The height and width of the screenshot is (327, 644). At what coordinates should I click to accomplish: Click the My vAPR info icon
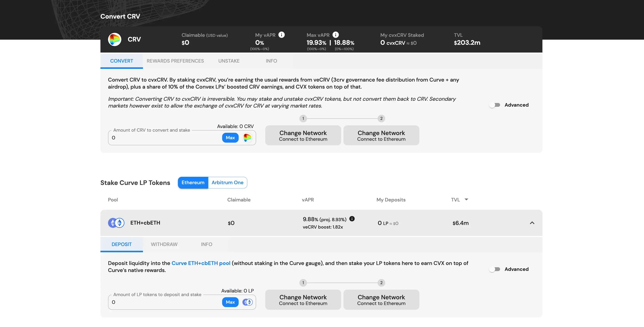pyautogui.click(x=282, y=35)
